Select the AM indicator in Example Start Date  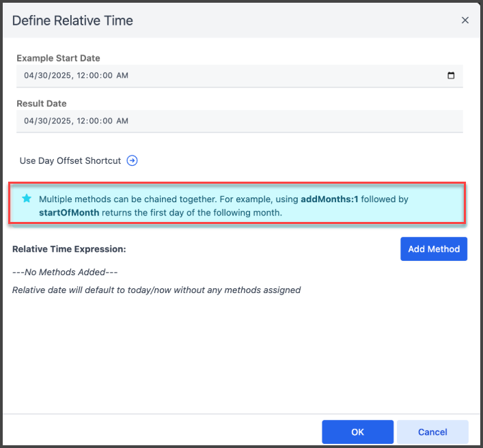pos(122,76)
